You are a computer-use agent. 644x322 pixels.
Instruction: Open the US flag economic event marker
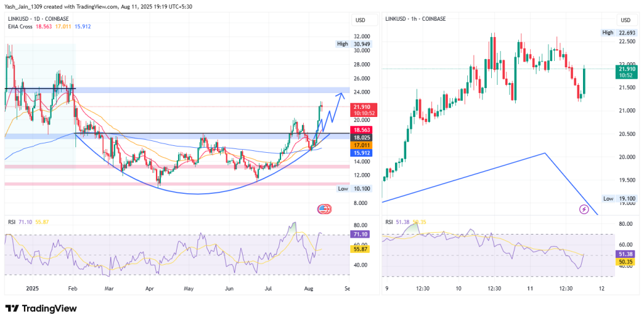click(x=324, y=209)
